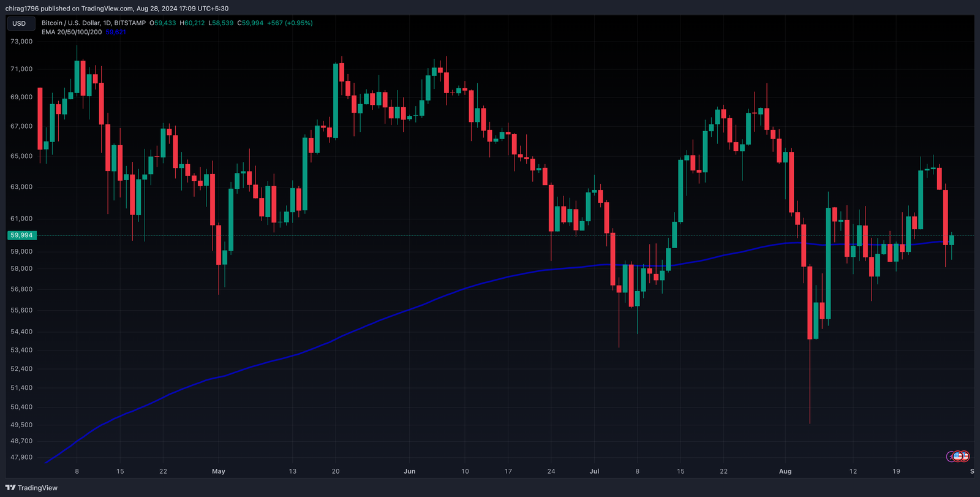Viewport: 980px width, 497px height.
Task: Select the May label on time axis
Action: 219,471
